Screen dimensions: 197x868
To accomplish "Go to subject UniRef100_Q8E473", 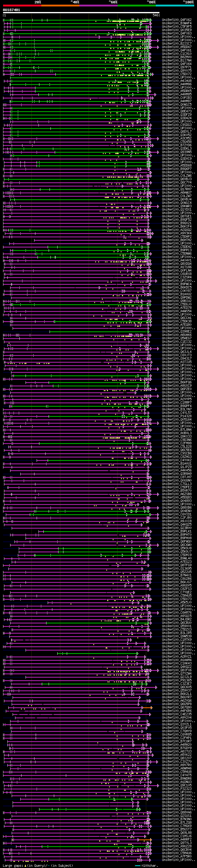I will point(177,111).
